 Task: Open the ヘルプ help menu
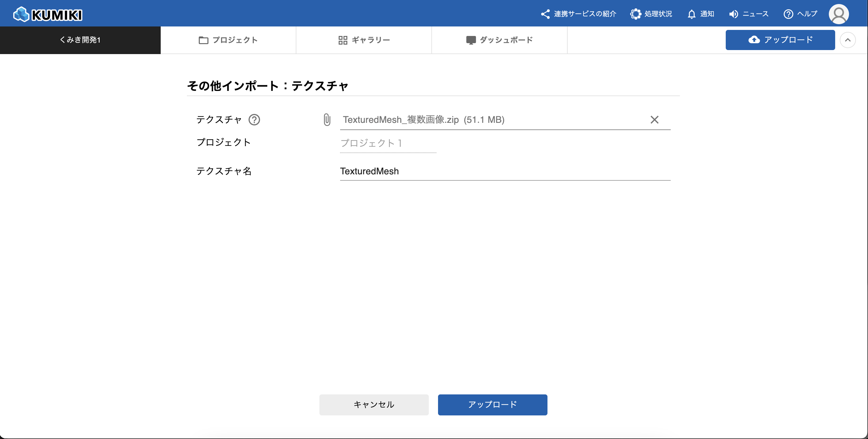(800, 14)
